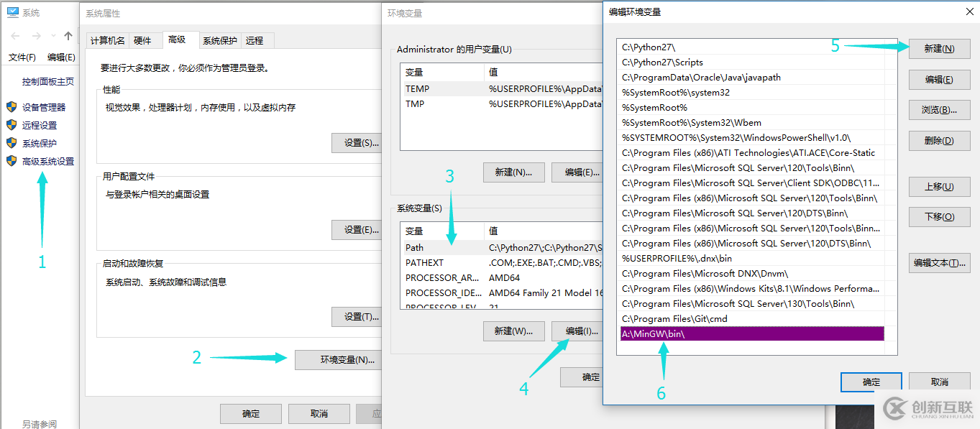The height and width of the screenshot is (429, 980).
Task: Click the up navigation arrow
Action: coord(68,35)
